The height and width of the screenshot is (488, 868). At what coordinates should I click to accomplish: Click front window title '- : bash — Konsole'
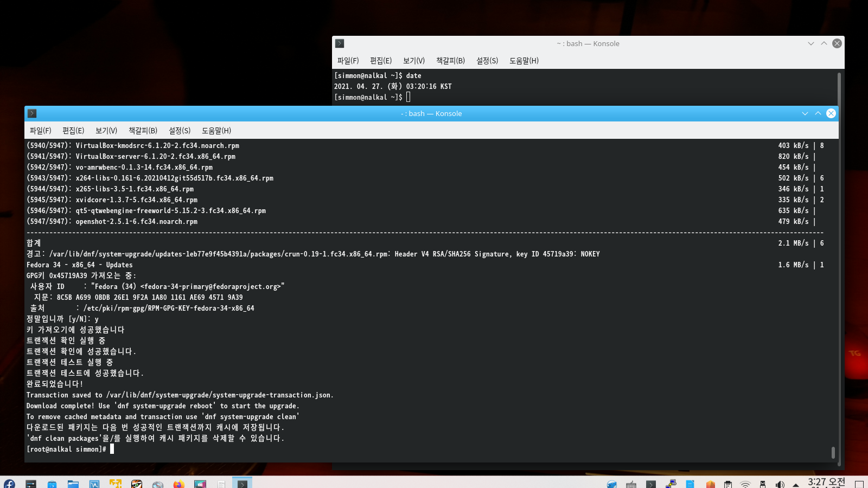pos(431,113)
